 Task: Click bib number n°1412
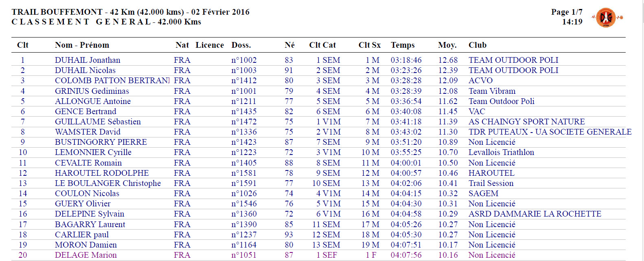[x=244, y=80]
